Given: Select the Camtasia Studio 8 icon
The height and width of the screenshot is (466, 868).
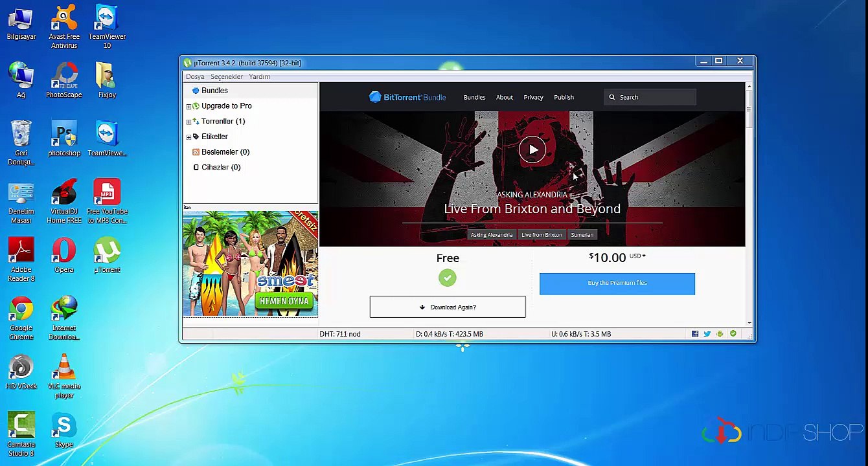Looking at the screenshot, I should pos(21,434).
